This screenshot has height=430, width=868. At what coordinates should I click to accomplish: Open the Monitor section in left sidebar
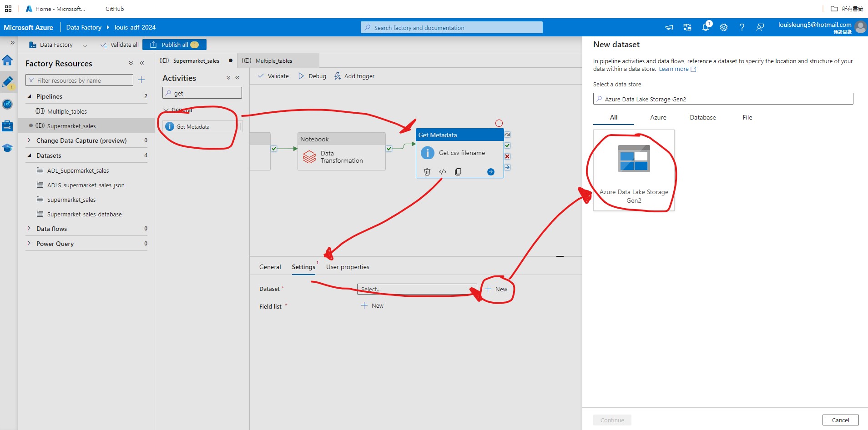pyautogui.click(x=7, y=104)
